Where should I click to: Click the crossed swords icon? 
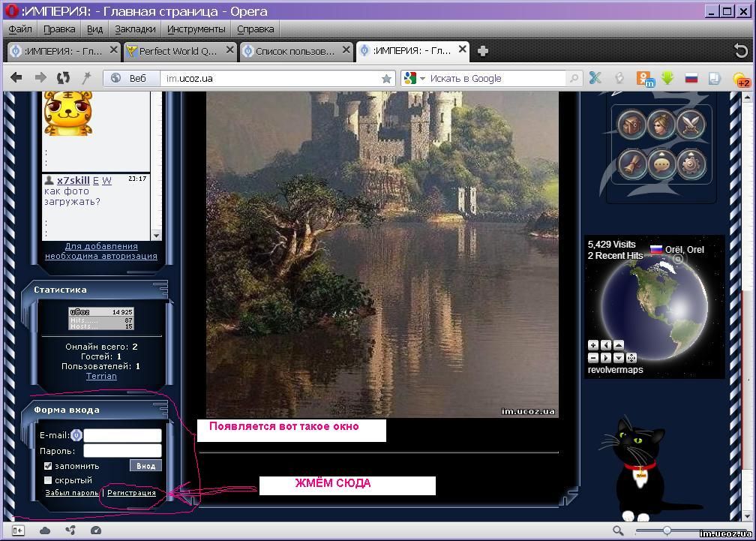coord(691,125)
